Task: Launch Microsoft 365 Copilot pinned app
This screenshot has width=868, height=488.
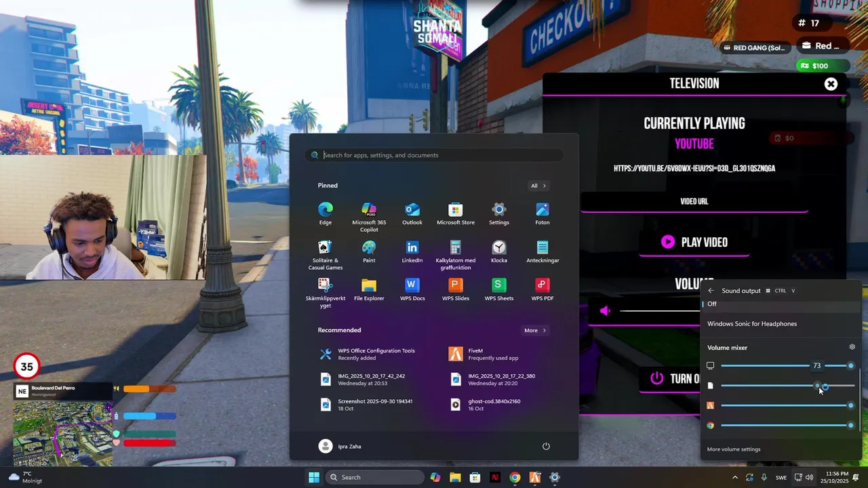Action: tap(369, 217)
